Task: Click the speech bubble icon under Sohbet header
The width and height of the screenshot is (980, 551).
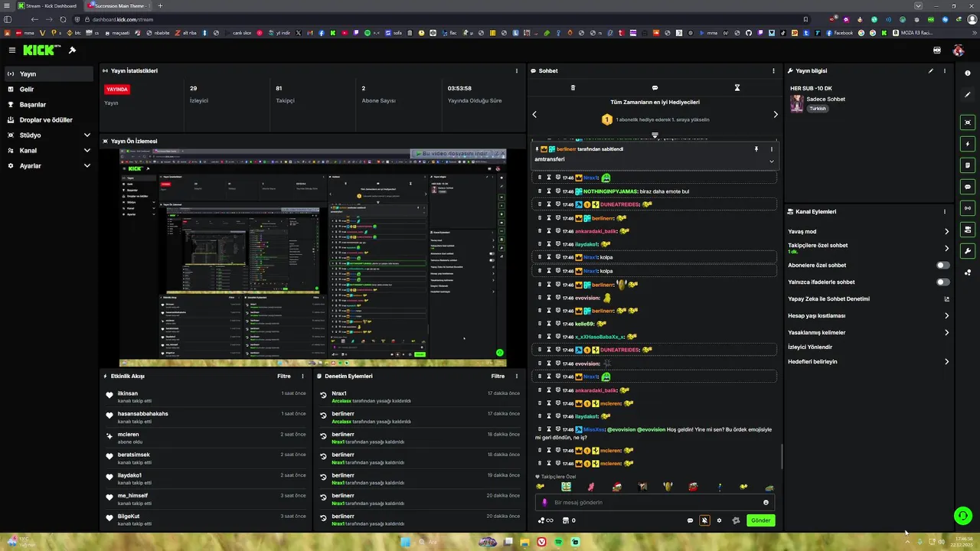Action: click(655, 88)
